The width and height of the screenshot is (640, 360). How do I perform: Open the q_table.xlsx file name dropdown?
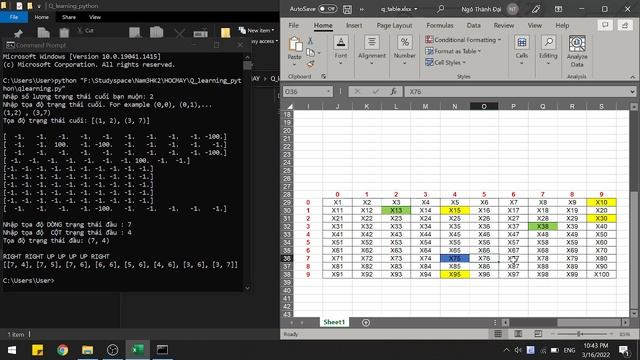pyautogui.click(x=399, y=9)
